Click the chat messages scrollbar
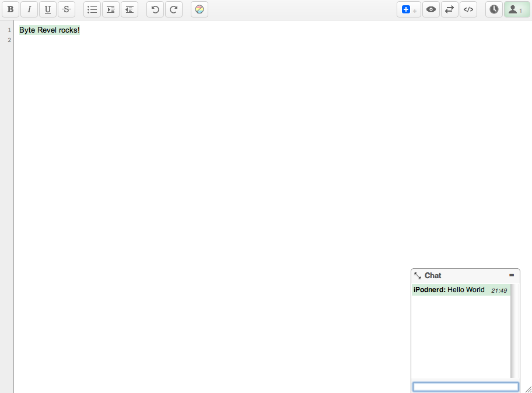This screenshot has width=532, height=393. tap(514, 331)
